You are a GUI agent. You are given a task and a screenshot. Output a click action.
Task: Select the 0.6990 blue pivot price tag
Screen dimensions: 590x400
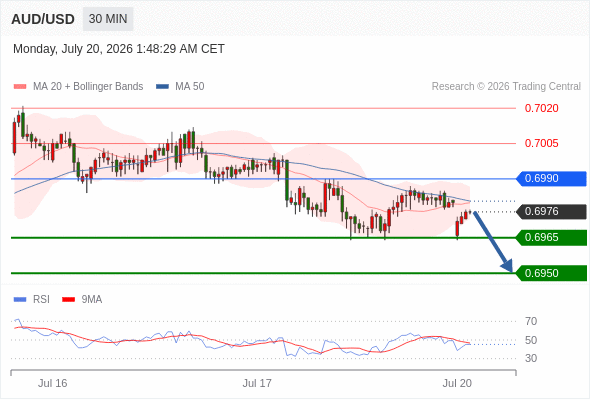tap(551, 178)
